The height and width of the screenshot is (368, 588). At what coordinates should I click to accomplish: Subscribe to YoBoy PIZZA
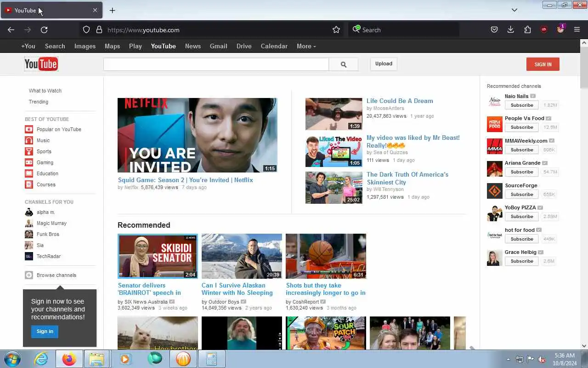tap(522, 217)
